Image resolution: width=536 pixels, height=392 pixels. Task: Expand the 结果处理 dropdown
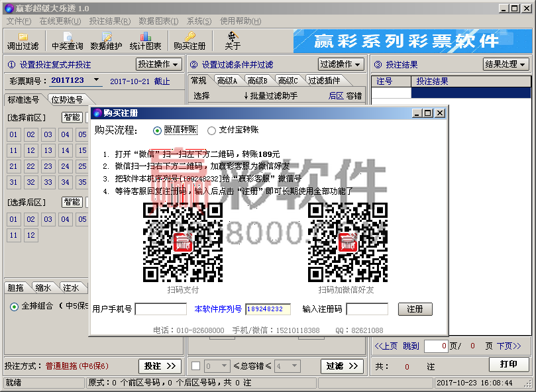point(506,64)
